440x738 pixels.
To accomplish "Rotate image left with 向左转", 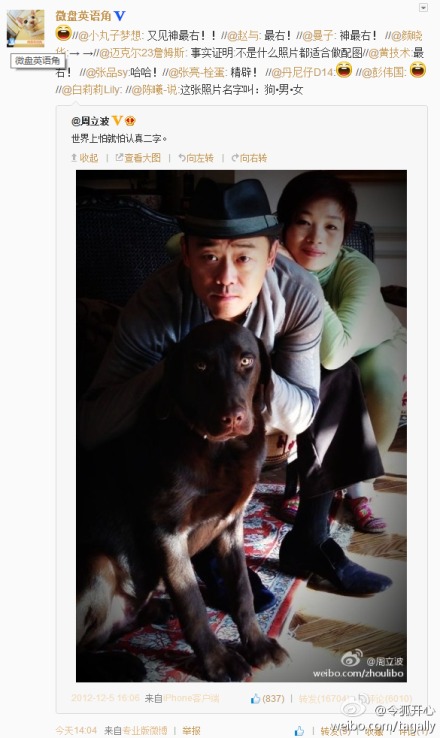I will [196, 158].
